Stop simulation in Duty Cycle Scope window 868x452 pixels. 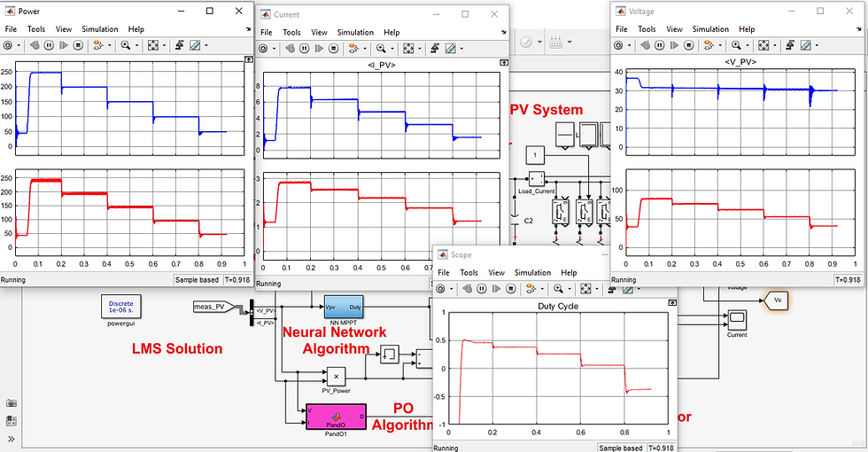point(511,289)
